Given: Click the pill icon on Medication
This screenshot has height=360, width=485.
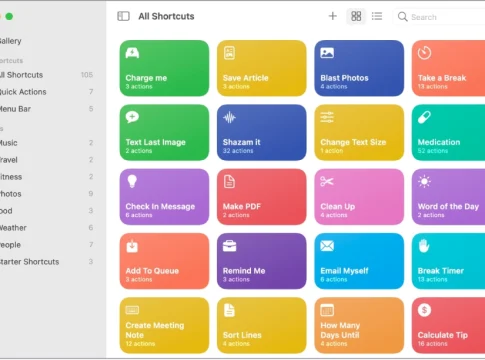Looking at the screenshot, I should [x=424, y=117].
